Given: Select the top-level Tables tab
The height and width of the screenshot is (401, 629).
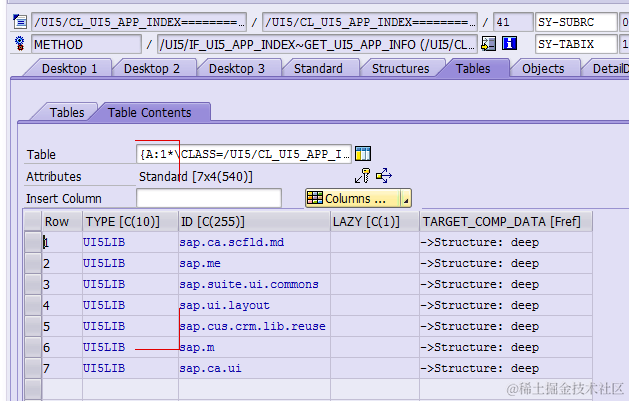Looking at the screenshot, I should [473, 69].
